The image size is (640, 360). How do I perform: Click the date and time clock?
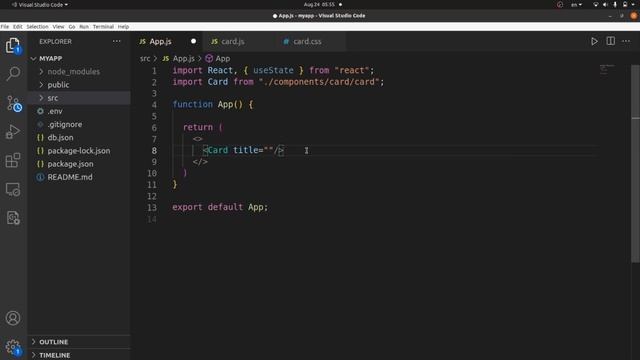coord(319,4)
